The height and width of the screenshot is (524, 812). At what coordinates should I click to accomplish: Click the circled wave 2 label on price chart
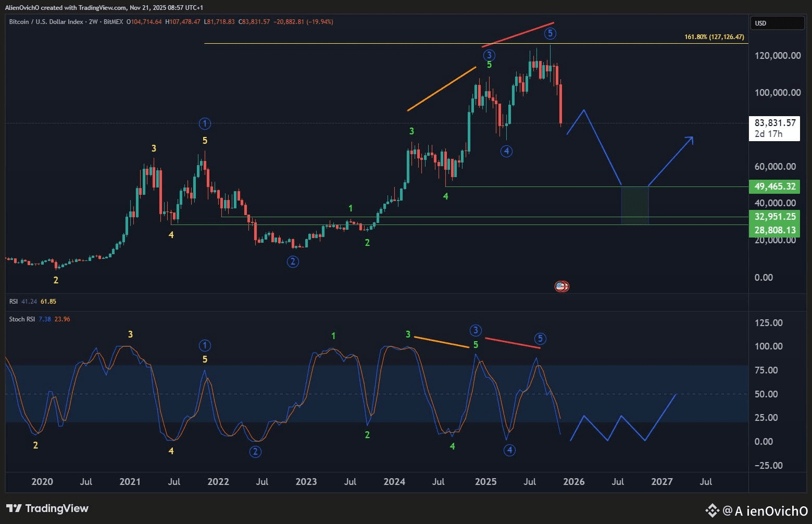tap(293, 261)
